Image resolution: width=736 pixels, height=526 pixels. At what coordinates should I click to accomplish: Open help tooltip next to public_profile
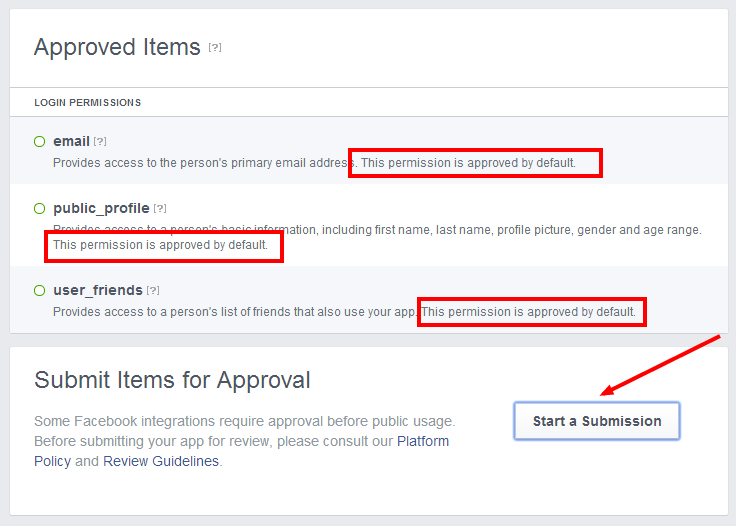click(x=160, y=208)
